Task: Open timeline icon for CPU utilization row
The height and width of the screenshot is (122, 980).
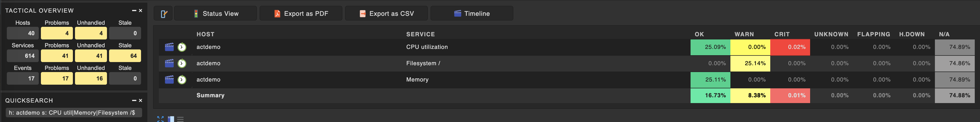Action: coord(169,47)
